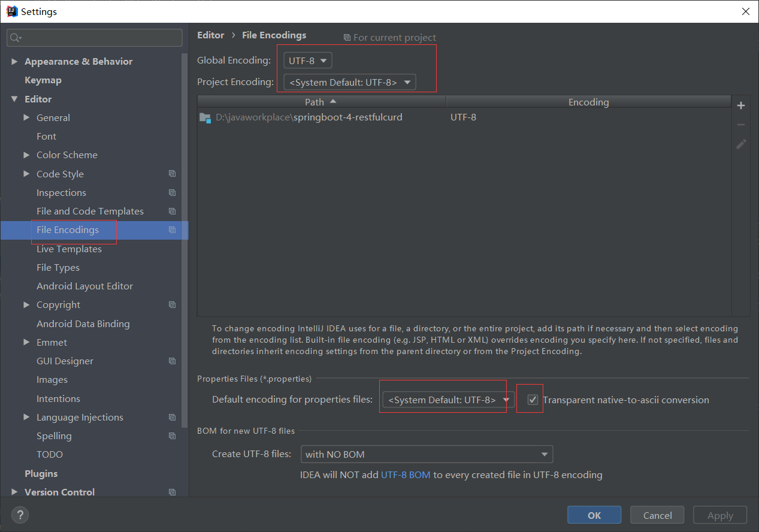The height and width of the screenshot is (532, 759).
Task: Expand Appearance & Behavior section
Action: pyautogui.click(x=14, y=62)
